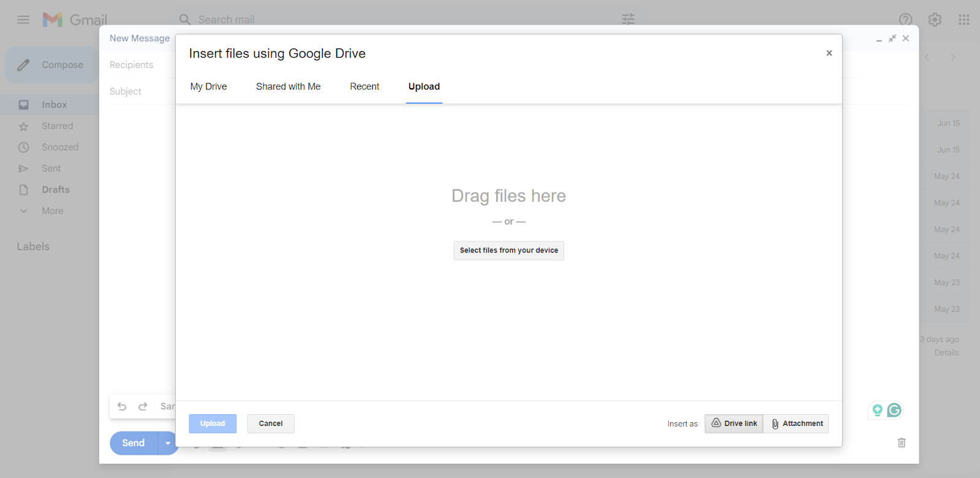Switch to the Recent tab
Image resolution: width=980 pixels, height=478 pixels.
pos(364,86)
